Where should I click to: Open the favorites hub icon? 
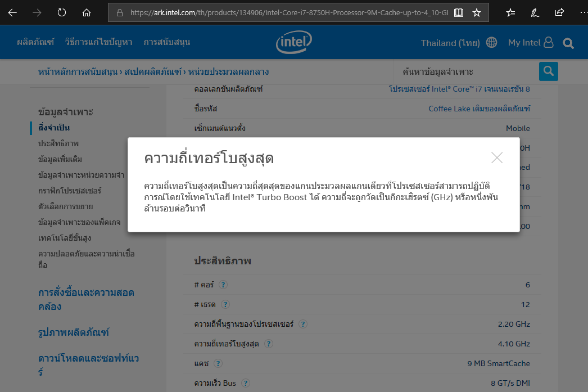tap(510, 12)
